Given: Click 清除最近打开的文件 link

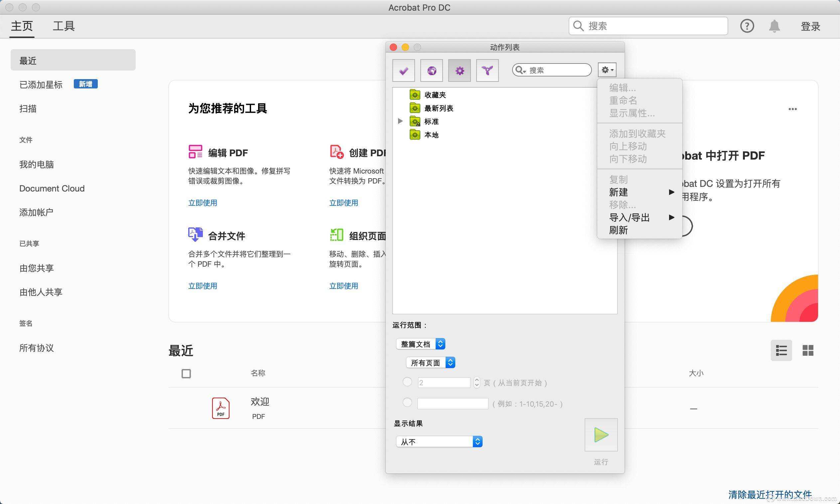Looking at the screenshot, I should pos(770,494).
